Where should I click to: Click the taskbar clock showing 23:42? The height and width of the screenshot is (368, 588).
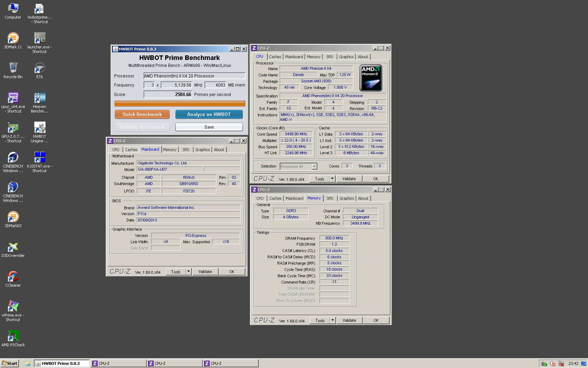point(573,363)
